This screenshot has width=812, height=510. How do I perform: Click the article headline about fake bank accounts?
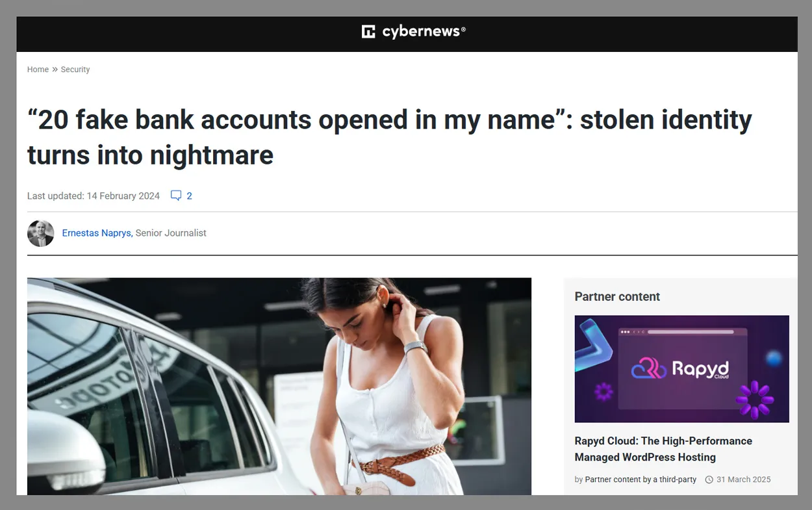[x=390, y=137]
